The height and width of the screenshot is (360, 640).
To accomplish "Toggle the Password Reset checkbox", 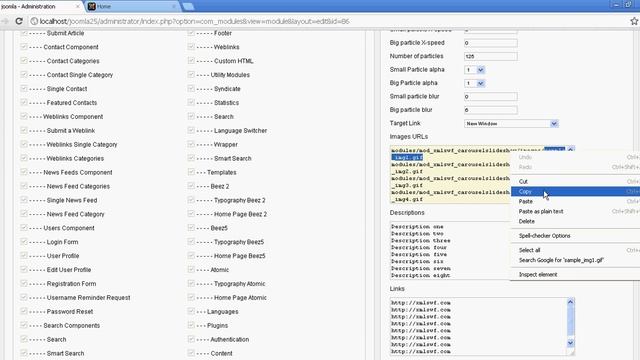I will (24, 311).
